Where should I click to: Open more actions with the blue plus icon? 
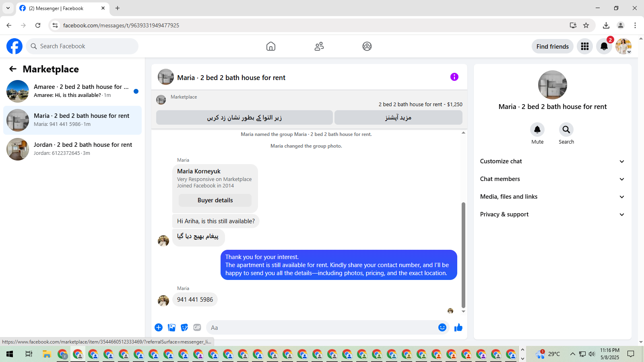coord(159,327)
